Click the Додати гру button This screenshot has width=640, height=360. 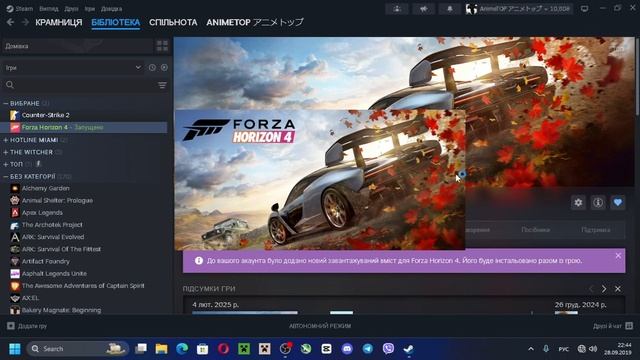(27, 326)
